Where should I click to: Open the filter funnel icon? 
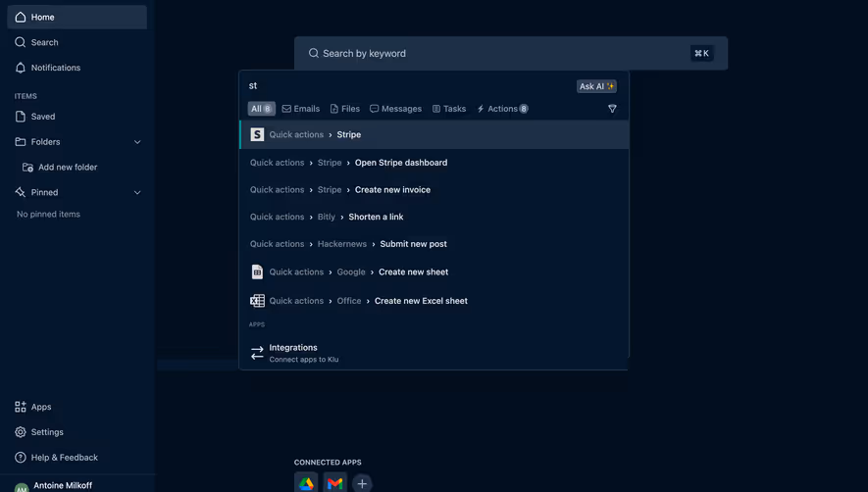point(612,109)
